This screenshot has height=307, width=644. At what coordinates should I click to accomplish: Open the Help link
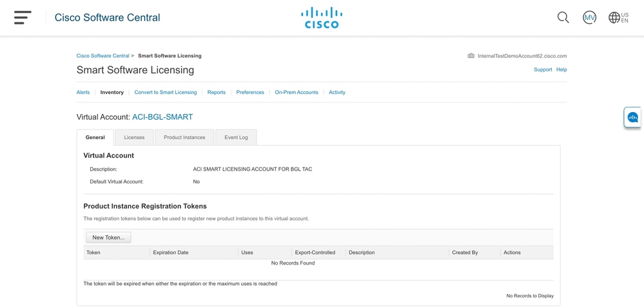pyautogui.click(x=561, y=70)
